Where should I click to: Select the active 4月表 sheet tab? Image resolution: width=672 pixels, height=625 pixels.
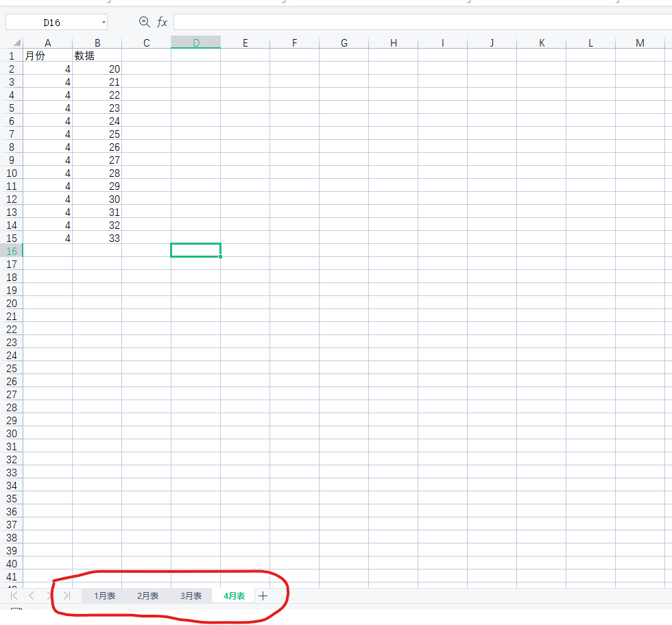coord(234,596)
